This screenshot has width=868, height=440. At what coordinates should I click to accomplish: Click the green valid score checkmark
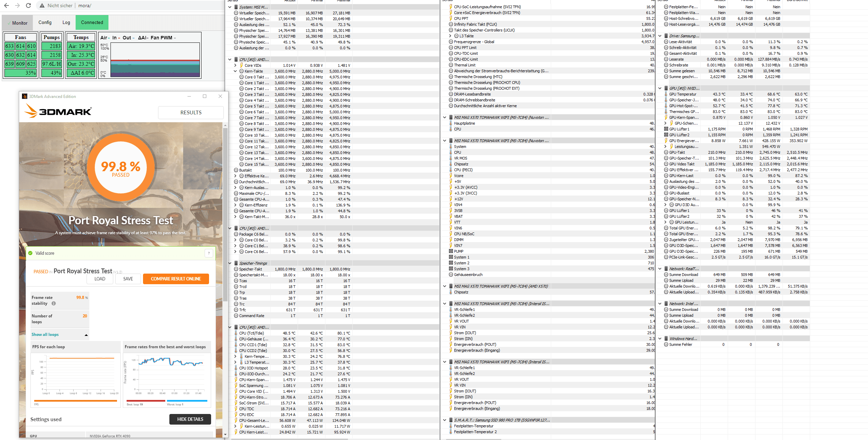pyautogui.click(x=30, y=253)
